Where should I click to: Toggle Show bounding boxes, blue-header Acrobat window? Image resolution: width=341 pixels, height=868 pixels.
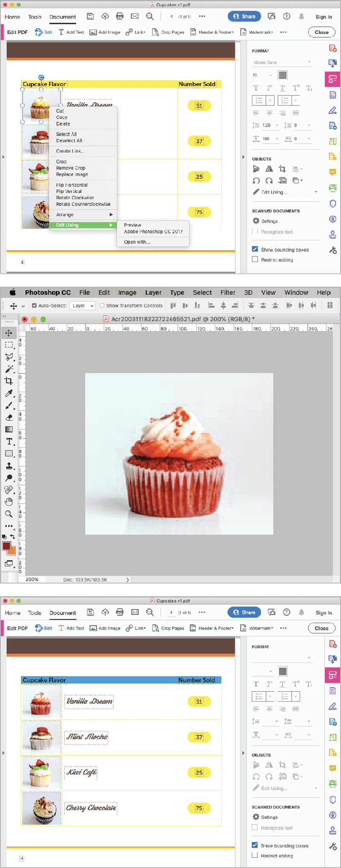pos(255,845)
